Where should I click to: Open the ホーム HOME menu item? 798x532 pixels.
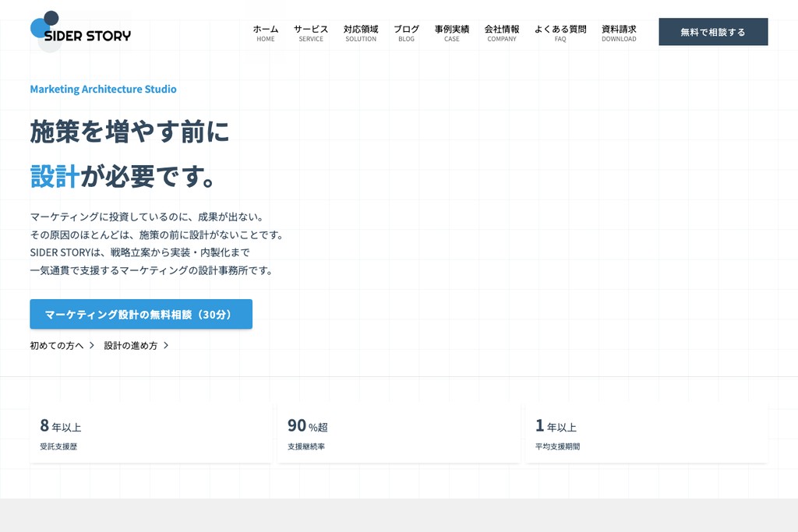tap(266, 33)
